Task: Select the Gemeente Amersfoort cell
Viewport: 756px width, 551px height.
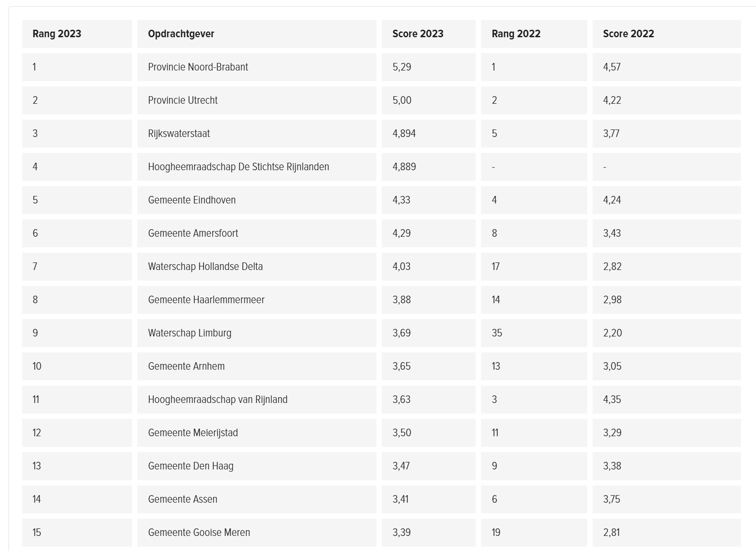Action: pyautogui.click(x=193, y=233)
